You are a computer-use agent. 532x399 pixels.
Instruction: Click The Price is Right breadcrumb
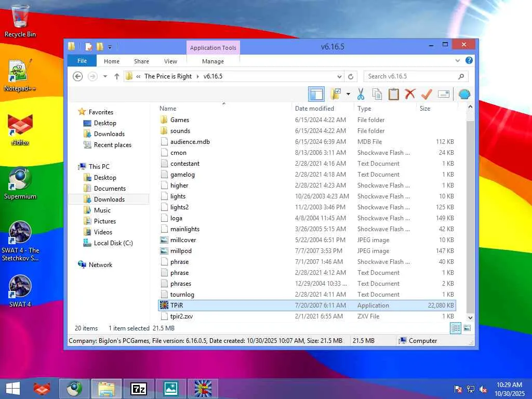(168, 76)
